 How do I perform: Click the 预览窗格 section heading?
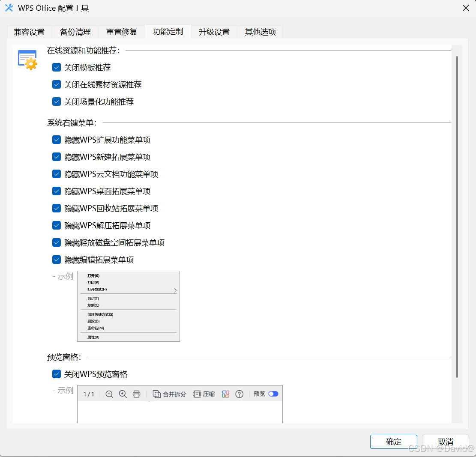[64, 357]
